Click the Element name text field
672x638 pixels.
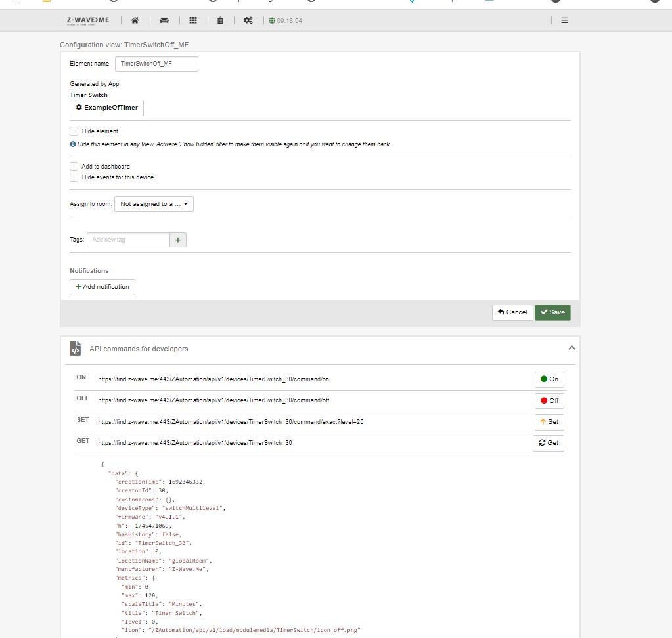pyautogui.click(x=156, y=64)
